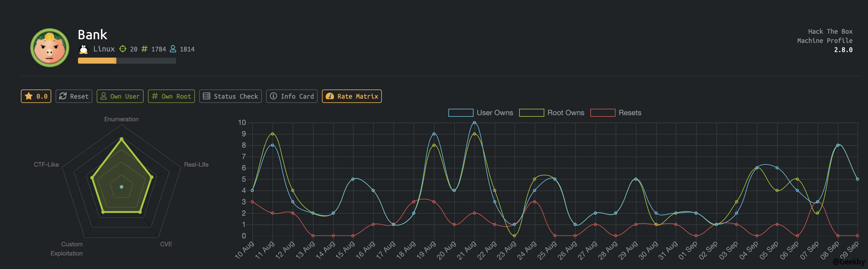Click the radar chart center point

pyautogui.click(x=122, y=187)
